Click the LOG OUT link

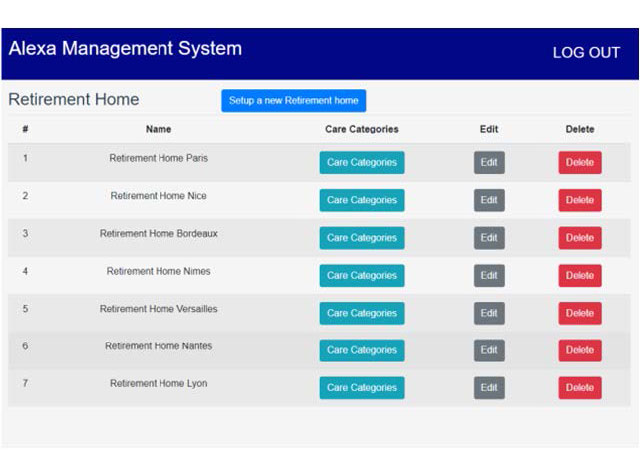(586, 53)
